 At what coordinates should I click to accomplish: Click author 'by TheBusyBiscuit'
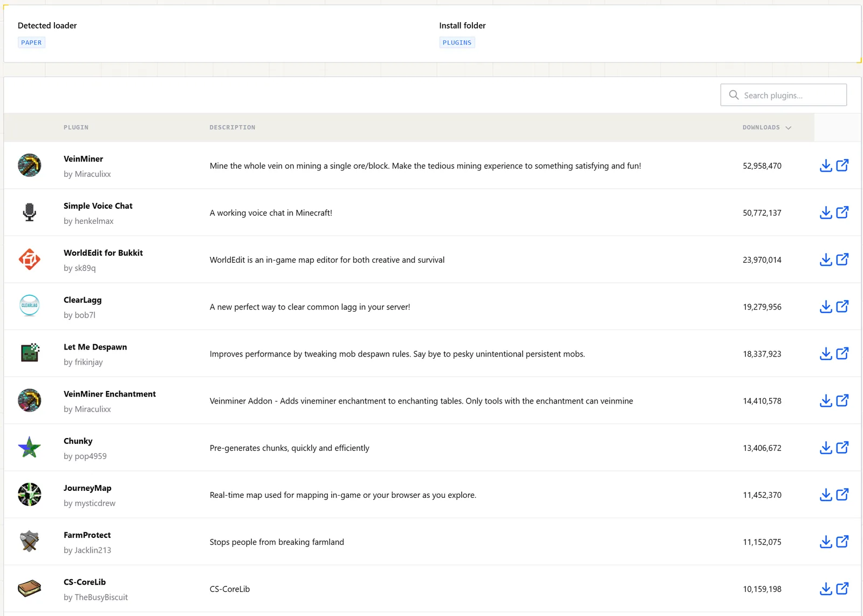click(95, 597)
